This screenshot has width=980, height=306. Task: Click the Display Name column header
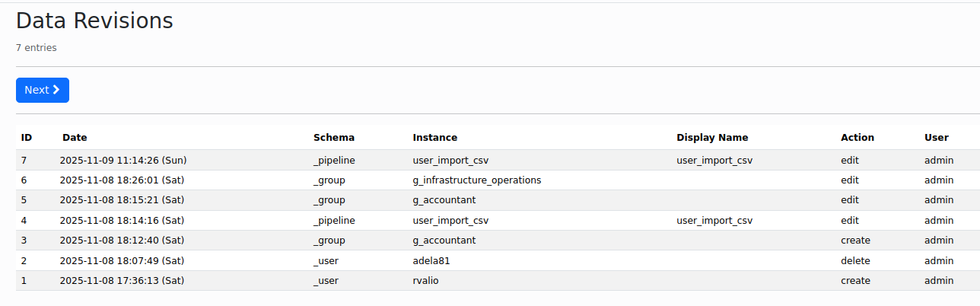click(x=712, y=138)
